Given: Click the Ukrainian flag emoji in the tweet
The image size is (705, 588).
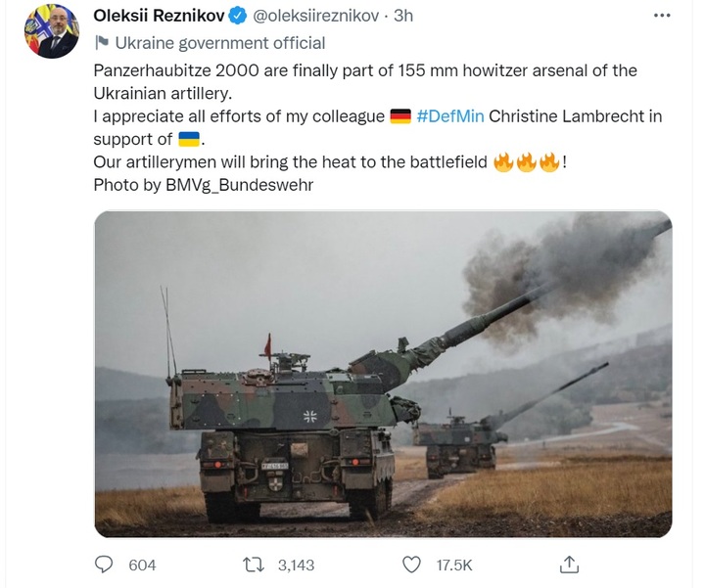Looking at the screenshot, I should [x=190, y=139].
